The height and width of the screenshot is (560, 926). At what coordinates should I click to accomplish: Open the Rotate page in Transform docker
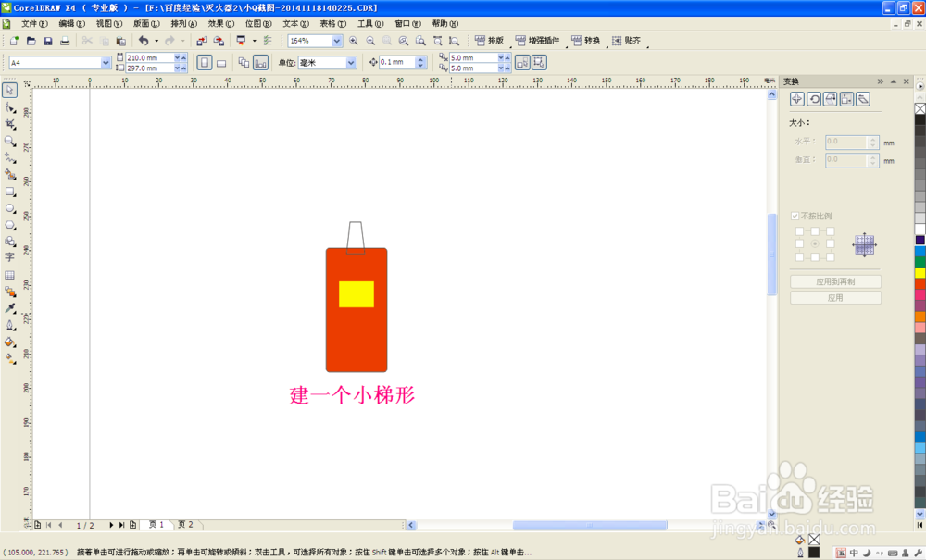[814, 99]
